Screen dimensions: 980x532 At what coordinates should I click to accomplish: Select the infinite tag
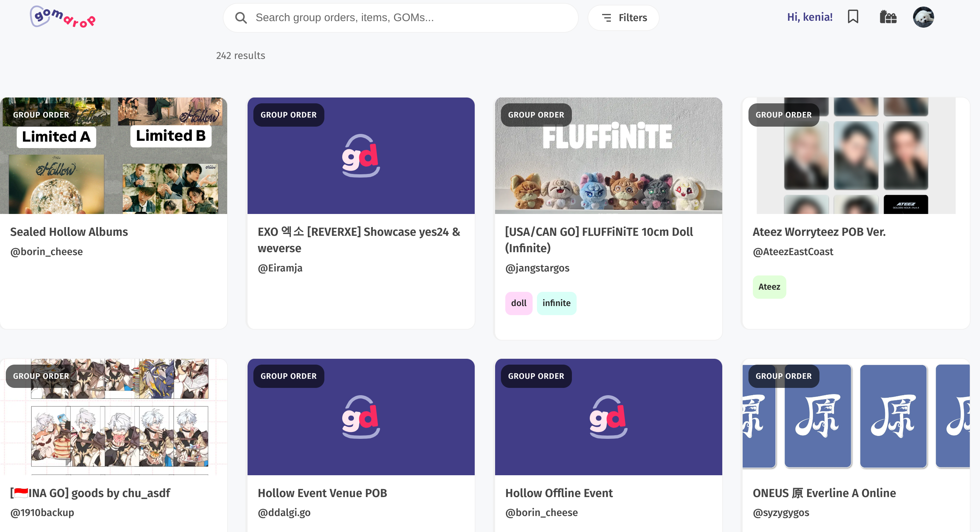pyautogui.click(x=556, y=303)
